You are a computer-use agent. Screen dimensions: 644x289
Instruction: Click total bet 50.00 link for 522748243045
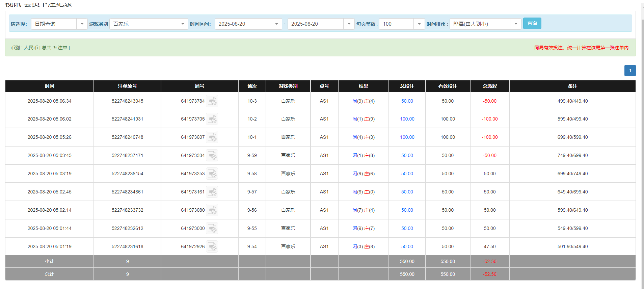tap(407, 101)
